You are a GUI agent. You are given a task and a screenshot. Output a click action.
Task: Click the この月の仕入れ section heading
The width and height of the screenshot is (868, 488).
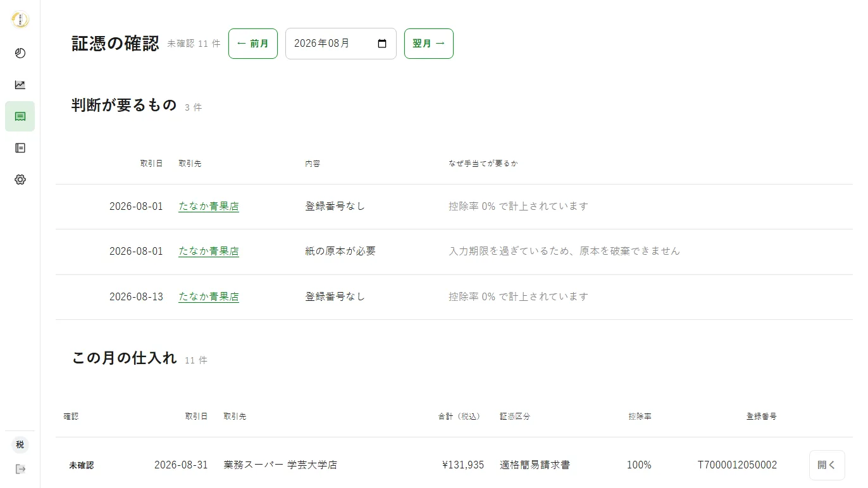(124, 358)
